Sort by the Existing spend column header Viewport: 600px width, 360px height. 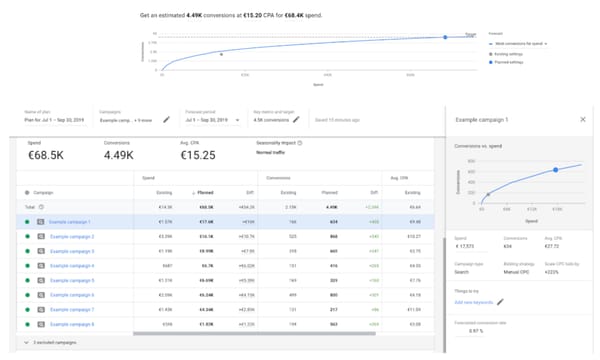[164, 192]
